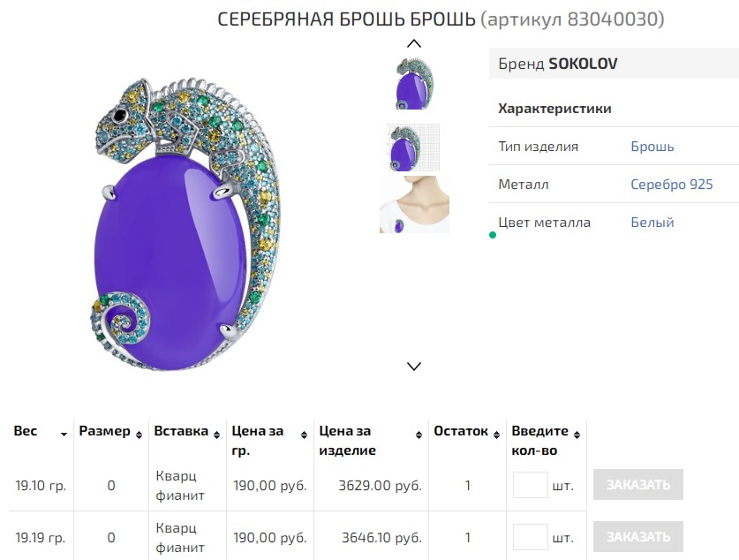Select second brooch thumbnail with grid
Viewport: 739px width, 560px height.
coord(414,148)
